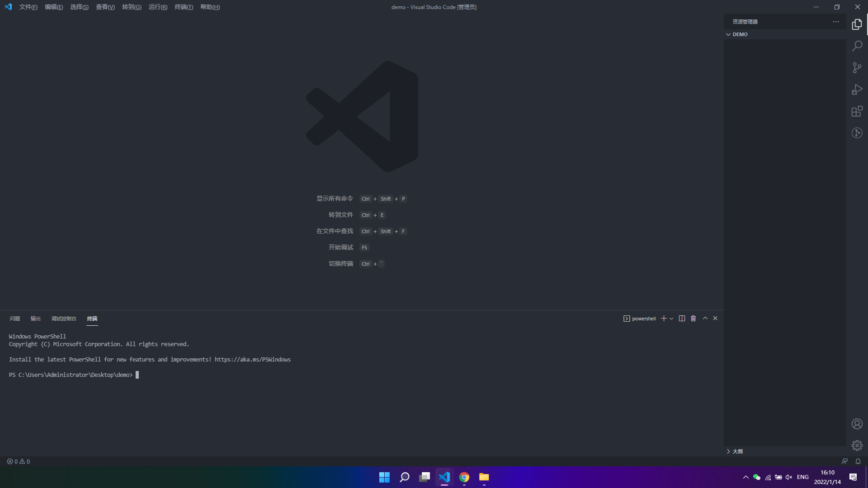868x488 pixels.
Task: Open the 转到(G) menu
Action: pyautogui.click(x=132, y=7)
